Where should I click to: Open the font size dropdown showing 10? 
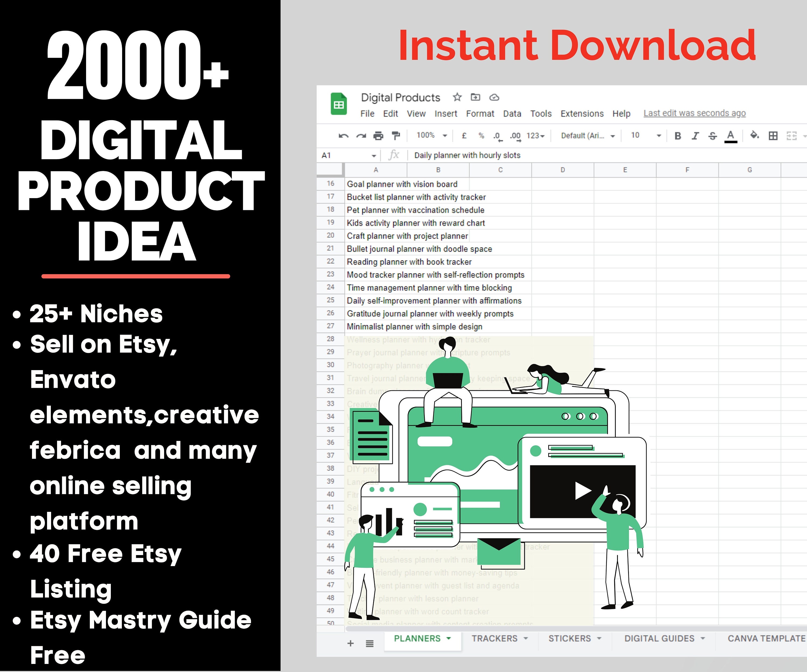pos(646,135)
